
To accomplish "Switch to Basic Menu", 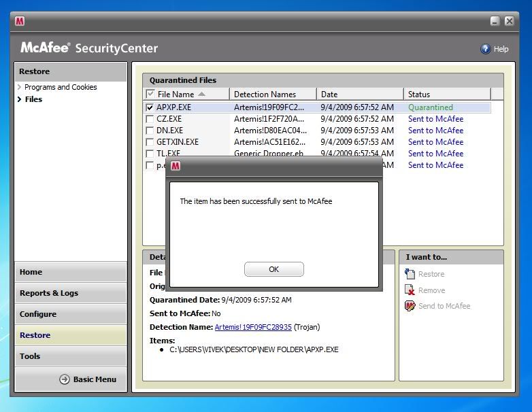I will point(88,379).
